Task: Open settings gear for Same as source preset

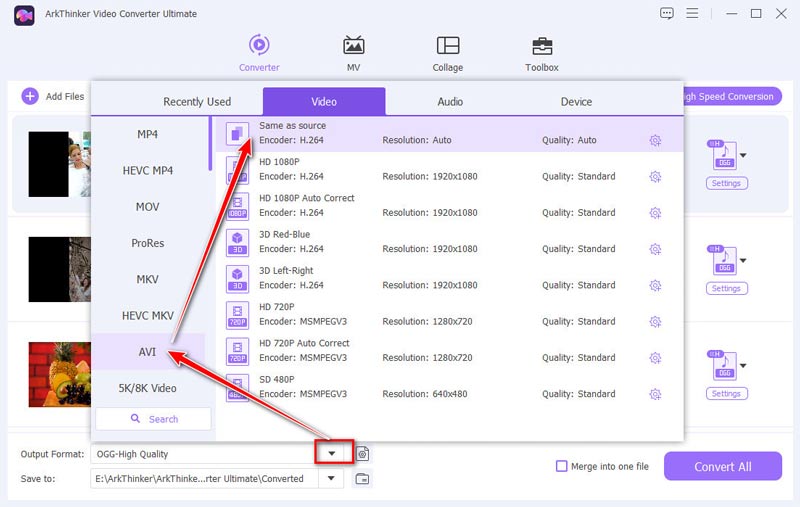Action: click(655, 140)
